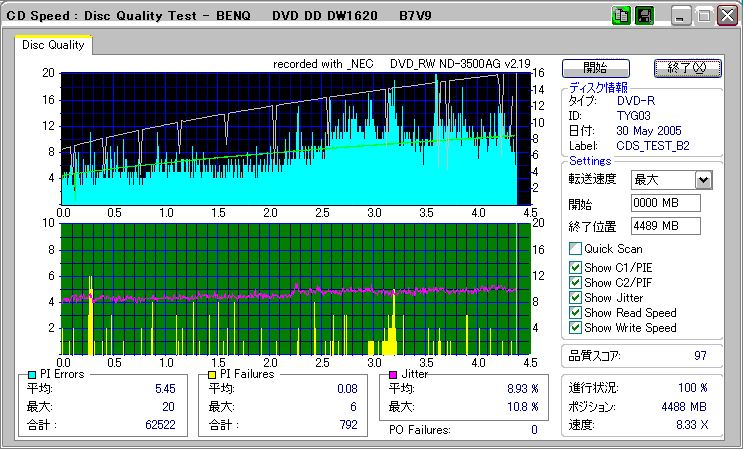The image size is (743, 449).
Task: Uncheck Show C1/PIE
Action: click(x=575, y=267)
